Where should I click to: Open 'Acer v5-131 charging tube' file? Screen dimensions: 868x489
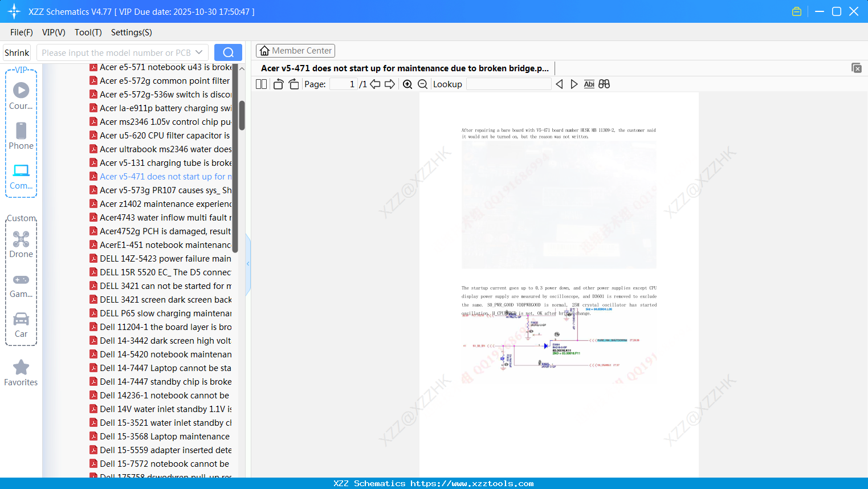(161, 163)
